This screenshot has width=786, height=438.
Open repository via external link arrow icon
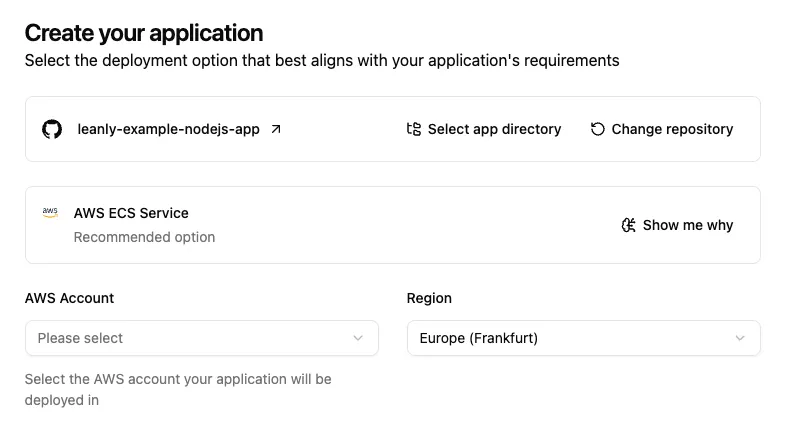(x=276, y=129)
